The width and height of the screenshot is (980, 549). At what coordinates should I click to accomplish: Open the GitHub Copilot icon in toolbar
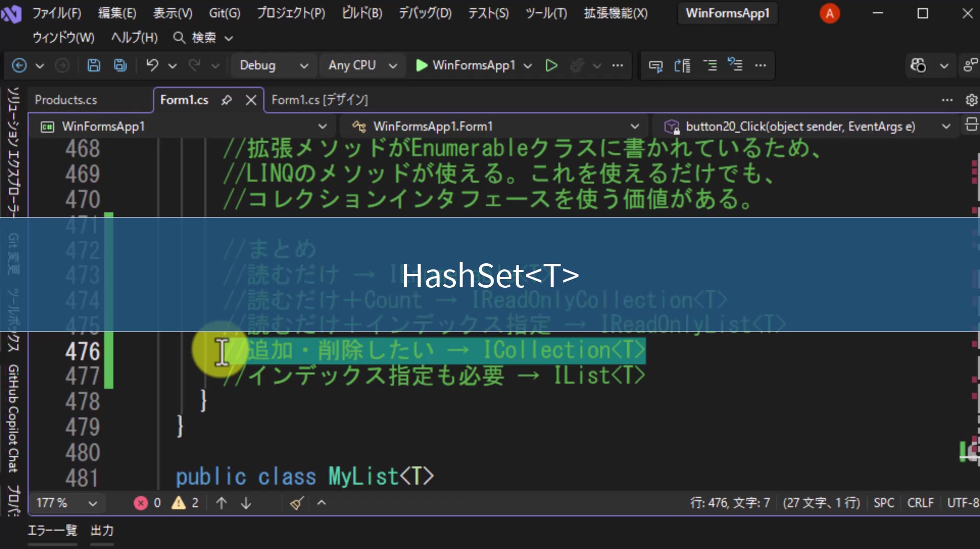tap(918, 65)
